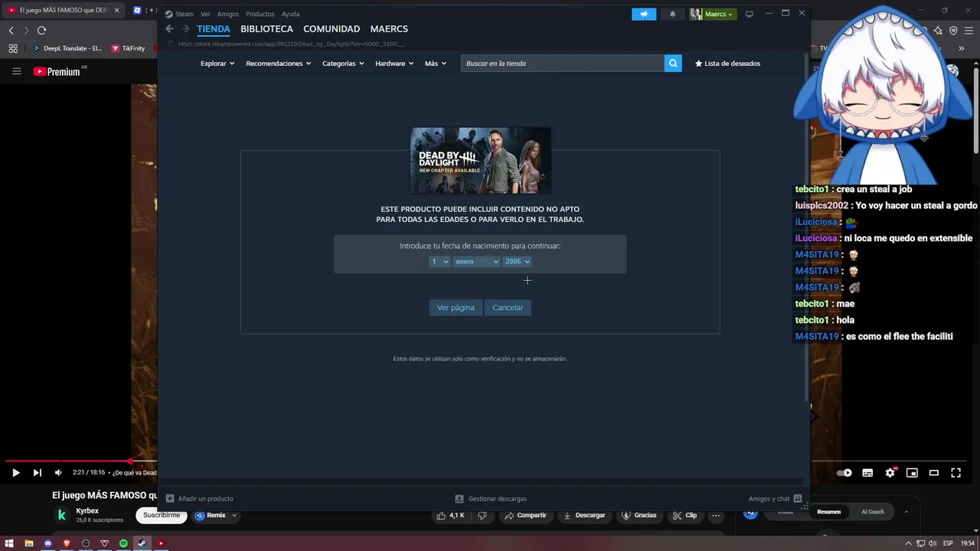Expand Explorar store menu
Viewport: 980px width, 551px height.
click(217, 64)
